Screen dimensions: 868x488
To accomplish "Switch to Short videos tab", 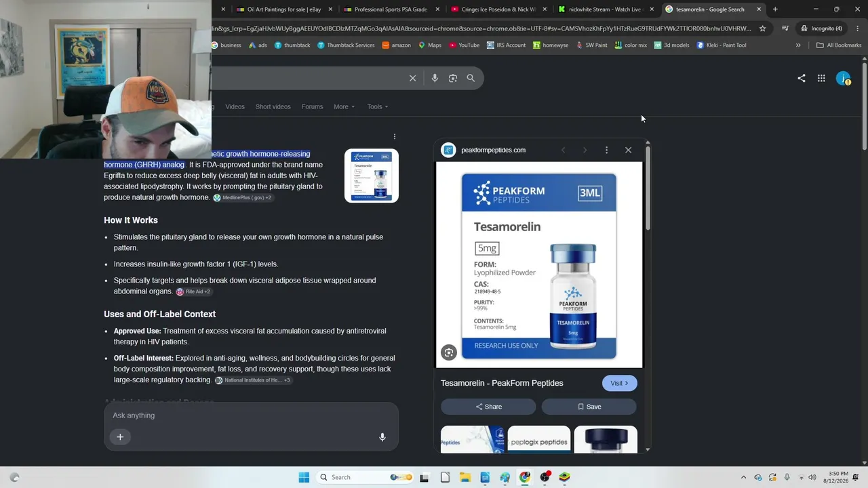I will (x=273, y=106).
